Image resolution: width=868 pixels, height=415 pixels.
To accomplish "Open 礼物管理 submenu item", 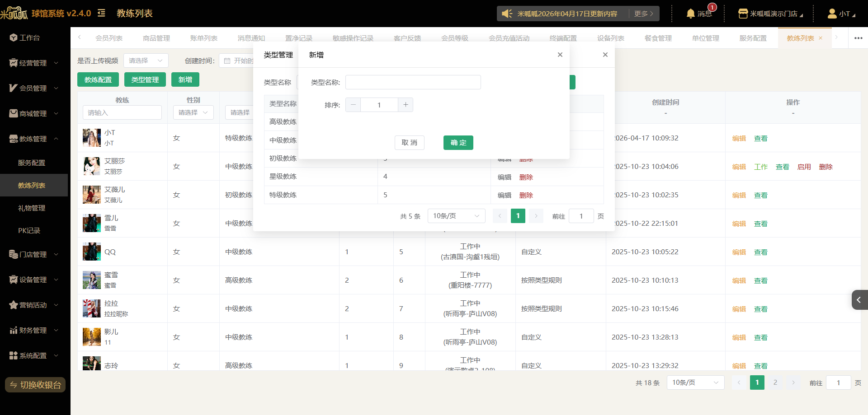I will point(32,208).
